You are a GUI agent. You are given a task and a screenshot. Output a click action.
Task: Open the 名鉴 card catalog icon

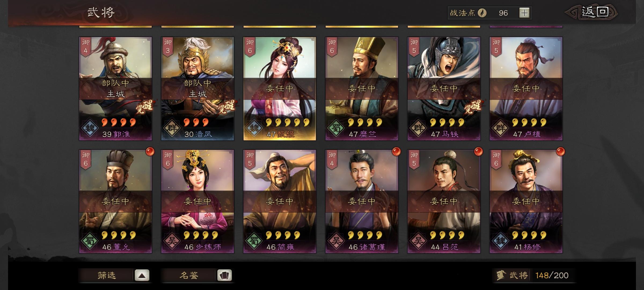pos(224,275)
